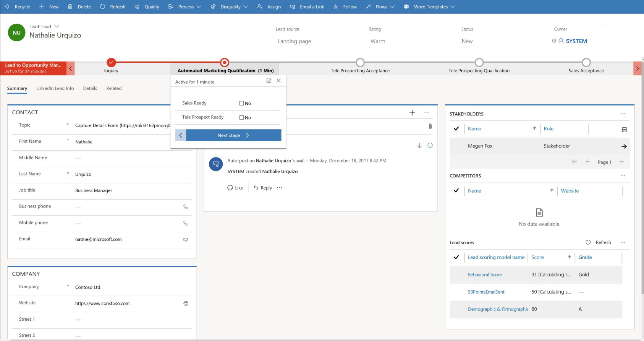This screenshot has width=644, height=341.
Task: Close the stage flyout
Action: pyautogui.click(x=279, y=81)
